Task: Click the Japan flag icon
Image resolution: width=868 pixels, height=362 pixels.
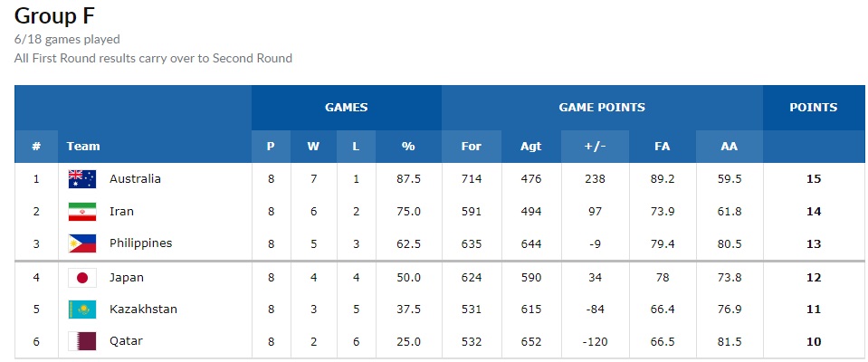Action: (x=81, y=278)
